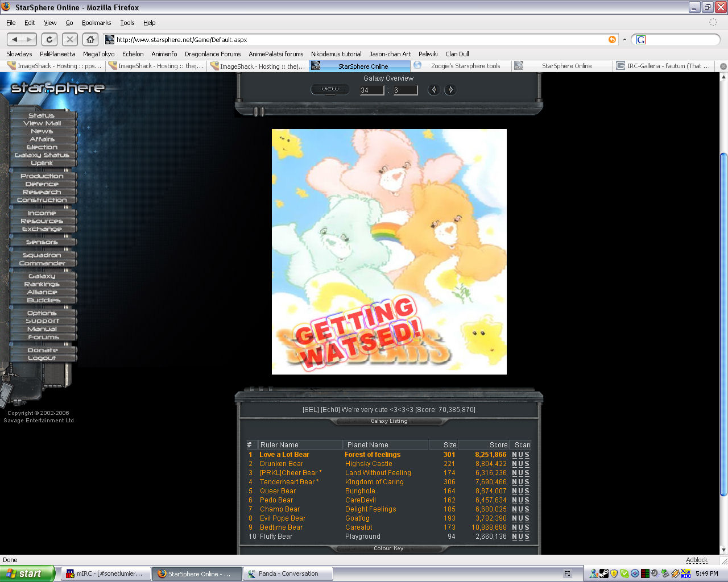Go forward with the Firefox forward arrow
Image resolution: width=728 pixels, height=582 pixels.
(x=30, y=39)
